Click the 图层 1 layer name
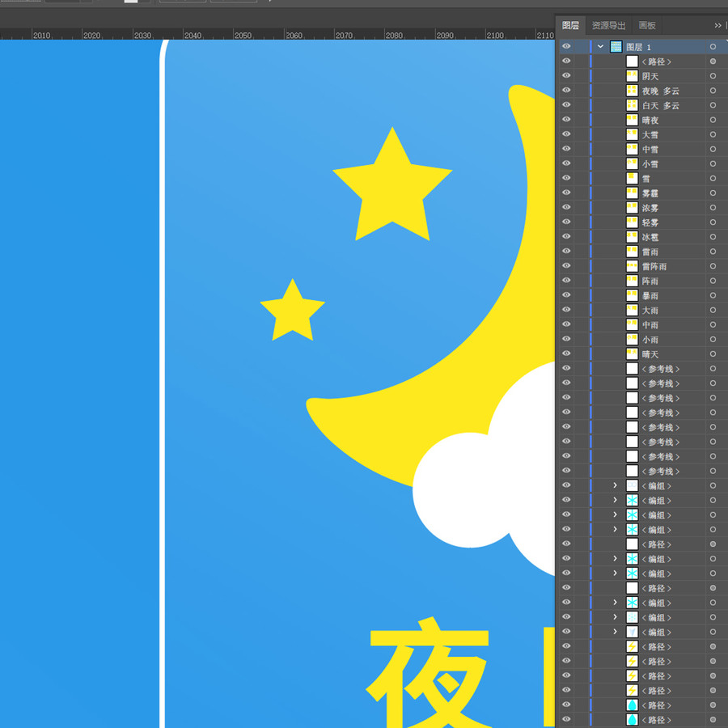 point(638,47)
